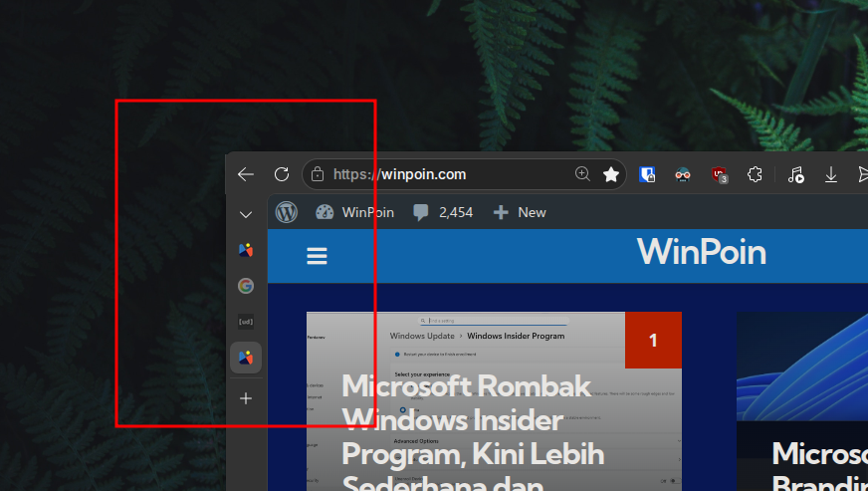The image size is (868, 491).
Task: Open the 2,454 comments admin link
Action: pos(443,212)
